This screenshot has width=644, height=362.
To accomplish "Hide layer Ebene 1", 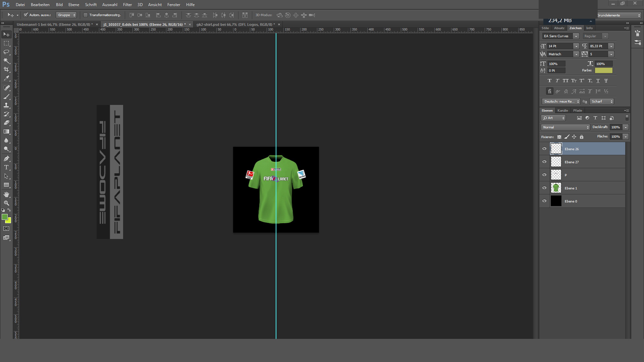I will (x=544, y=188).
